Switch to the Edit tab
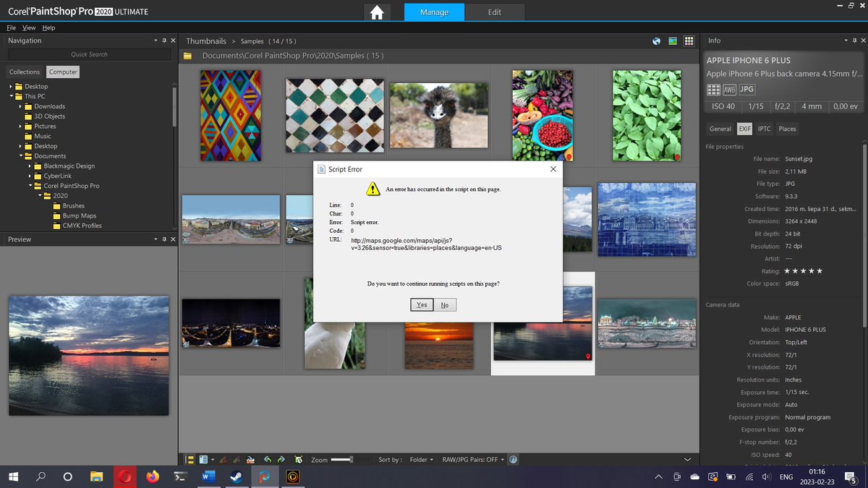This screenshot has width=868, height=488. point(494,12)
